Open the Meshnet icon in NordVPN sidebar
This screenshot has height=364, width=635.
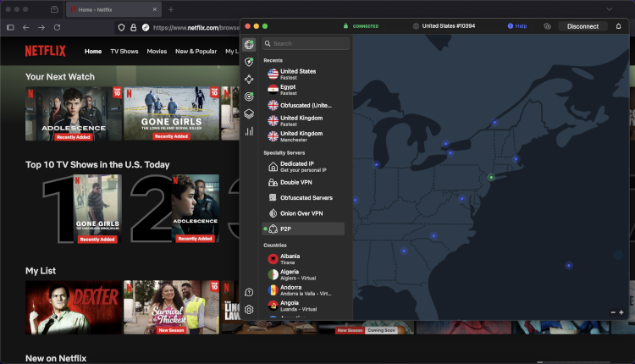249,79
